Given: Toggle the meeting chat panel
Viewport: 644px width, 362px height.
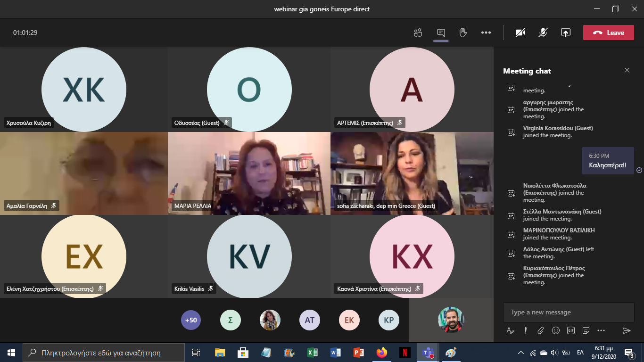Looking at the screenshot, I should click(x=441, y=33).
